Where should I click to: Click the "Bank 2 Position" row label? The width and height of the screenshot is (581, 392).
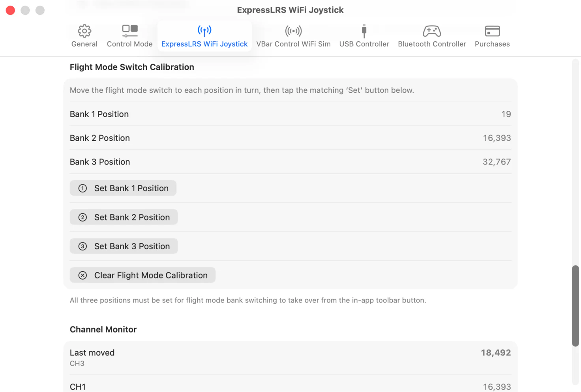click(x=100, y=138)
